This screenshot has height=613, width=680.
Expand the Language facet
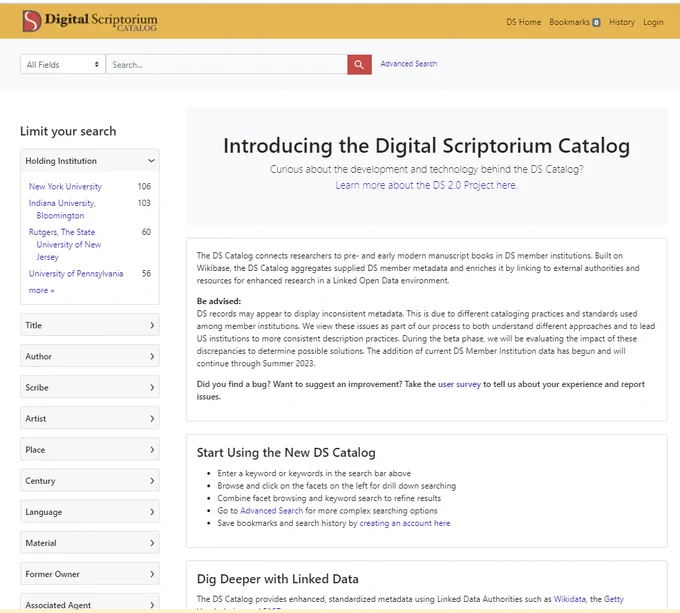coord(90,512)
